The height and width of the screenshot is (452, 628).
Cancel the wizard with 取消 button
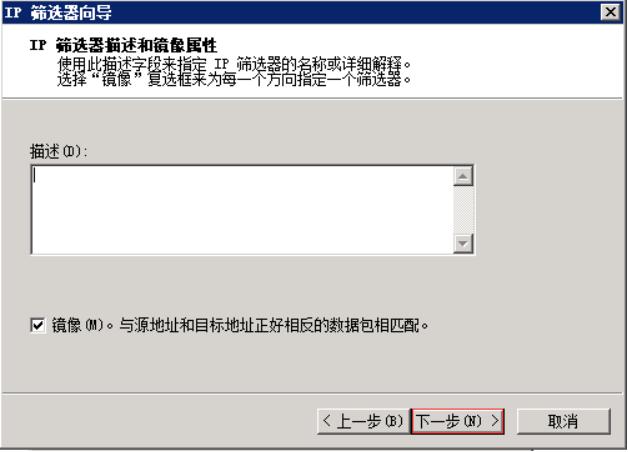click(x=564, y=421)
